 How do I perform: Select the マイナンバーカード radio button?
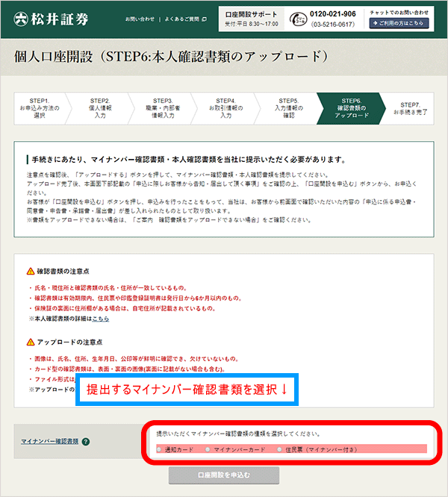[208, 449]
